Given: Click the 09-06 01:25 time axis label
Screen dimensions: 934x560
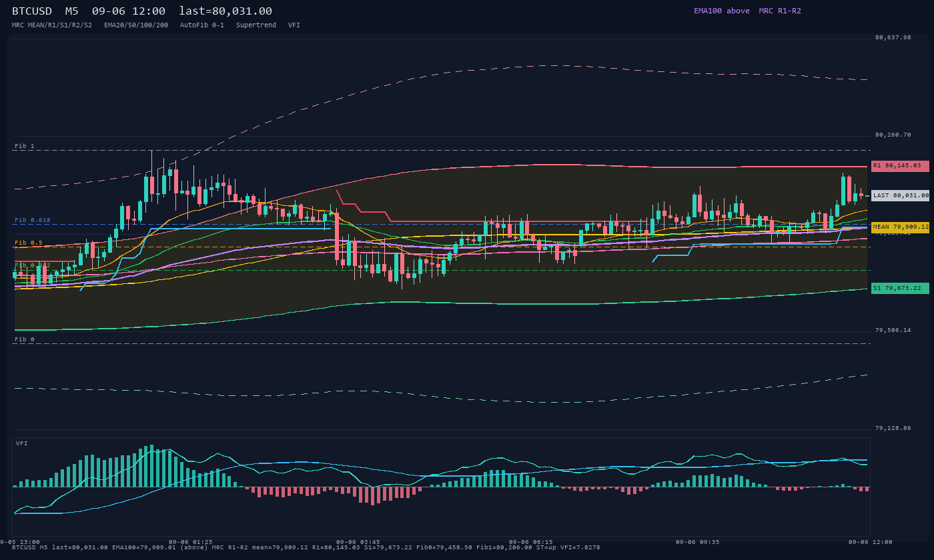Looking at the screenshot, I should coord(191,542).
